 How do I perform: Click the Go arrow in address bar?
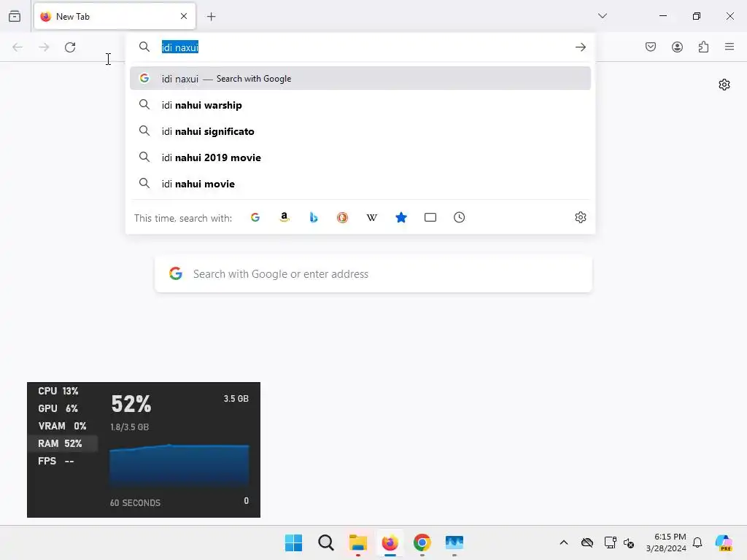tap(580, 47)
